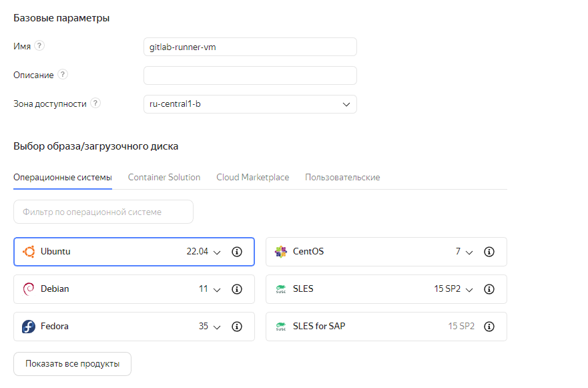Screen dimensions: 588x388
Task: Click the help icon next to Имя
Action: [40, 46]
